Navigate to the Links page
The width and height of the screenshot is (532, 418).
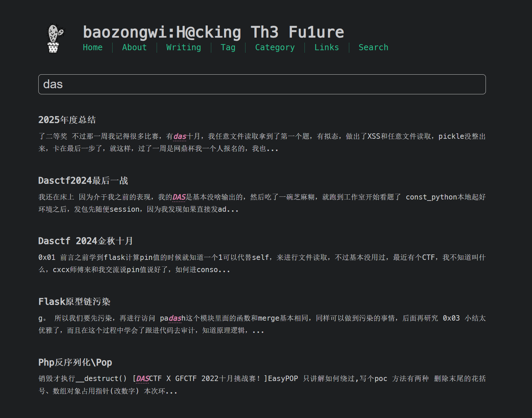click(326, 47)
